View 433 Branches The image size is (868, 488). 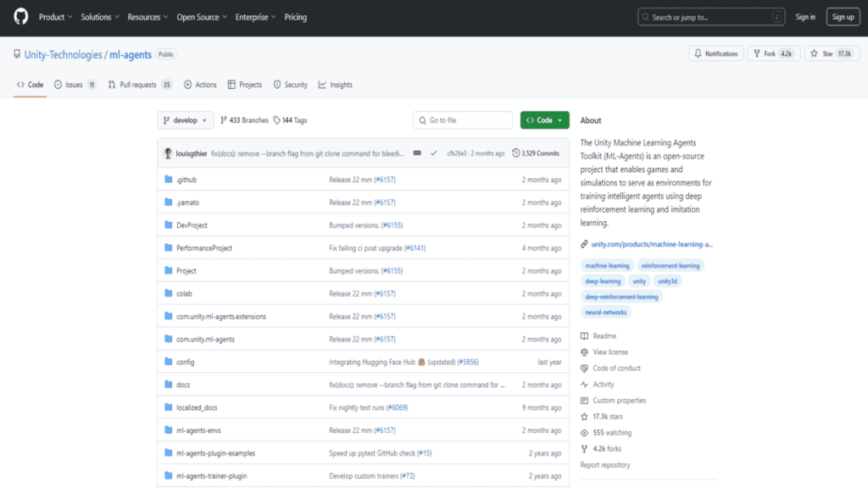point(244,120)
